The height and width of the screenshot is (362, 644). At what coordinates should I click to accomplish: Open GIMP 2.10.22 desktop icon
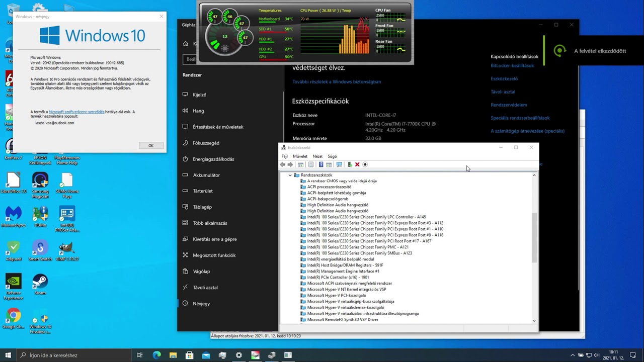coord(67,250)
